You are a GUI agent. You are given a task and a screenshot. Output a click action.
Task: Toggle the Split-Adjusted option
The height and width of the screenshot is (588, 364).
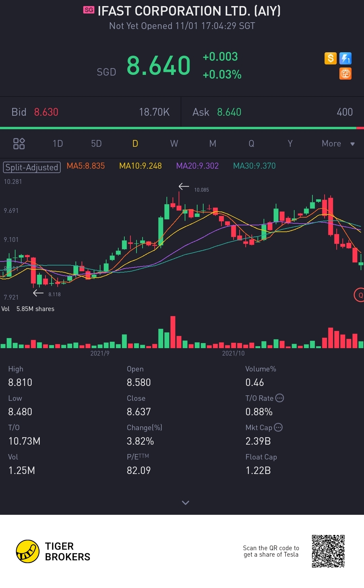32,167
